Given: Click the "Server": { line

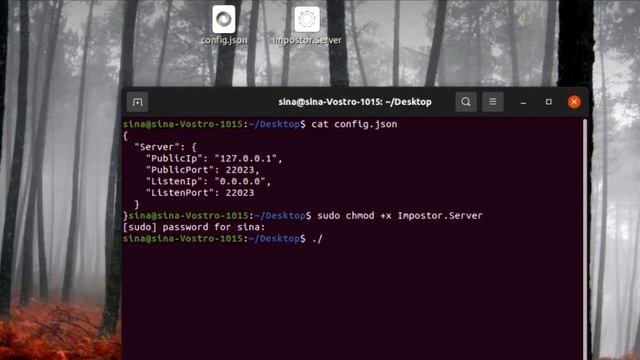Looking at the screenshot, I should pyautogui.click(x=165, y=147).
